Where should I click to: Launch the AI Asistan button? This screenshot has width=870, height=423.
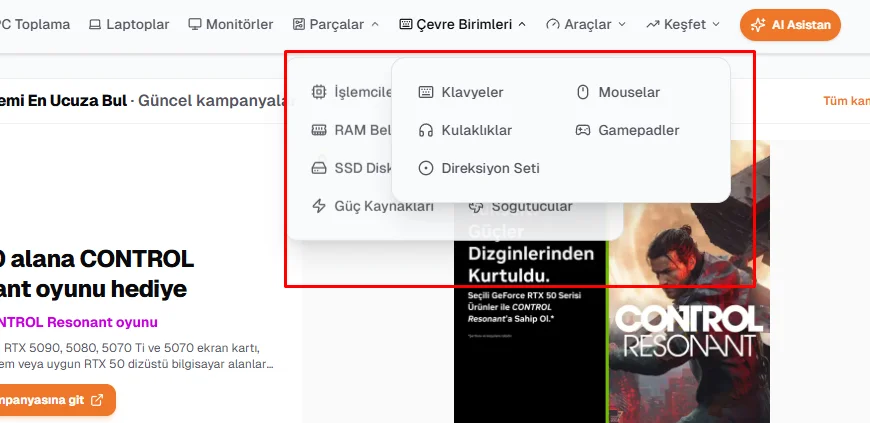coord(790,25)
